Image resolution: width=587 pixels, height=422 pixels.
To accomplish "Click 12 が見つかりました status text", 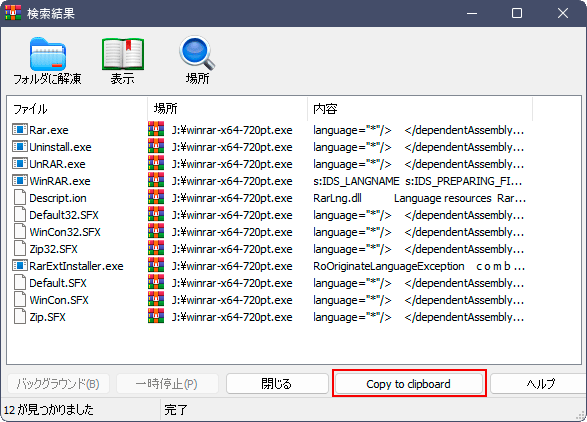I will coord(49,410).
